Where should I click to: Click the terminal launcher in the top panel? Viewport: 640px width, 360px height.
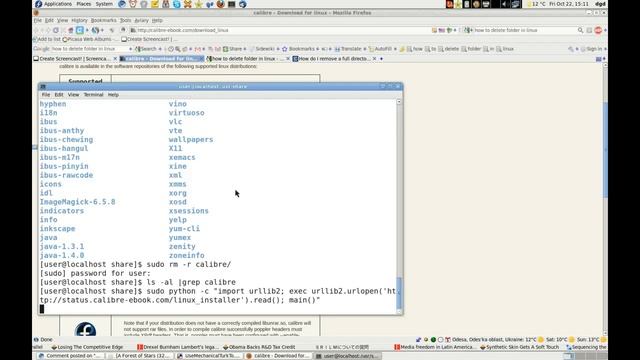[231, 4]
